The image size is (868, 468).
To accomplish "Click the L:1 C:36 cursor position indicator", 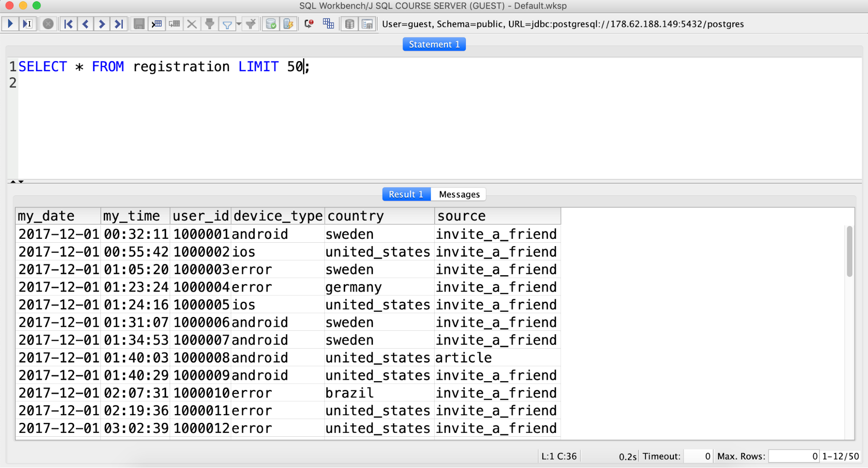I will [558, 456].
